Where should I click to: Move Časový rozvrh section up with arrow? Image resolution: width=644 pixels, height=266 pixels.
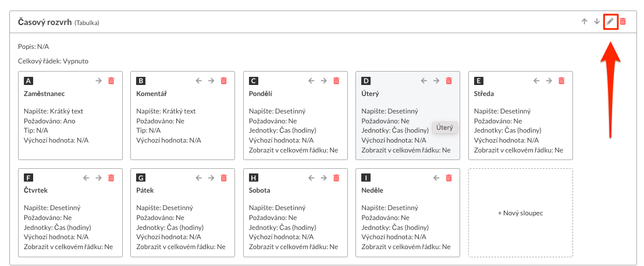pyautogui.click(x=584, y=22)
